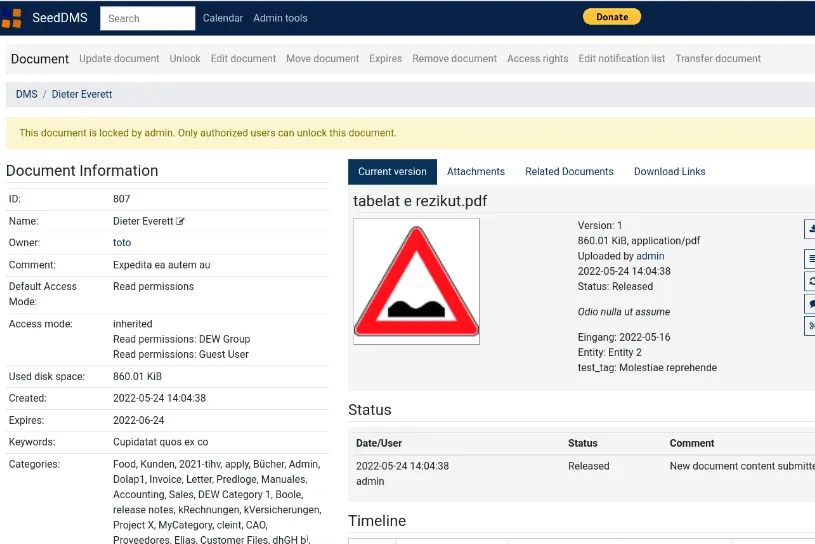Click the SeedDMS orange logo icon

pyautogui.click(x=11, y=18)
